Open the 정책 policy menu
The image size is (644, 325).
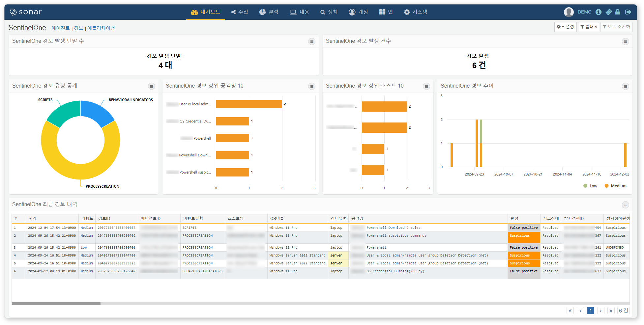(x=329, y=12)
